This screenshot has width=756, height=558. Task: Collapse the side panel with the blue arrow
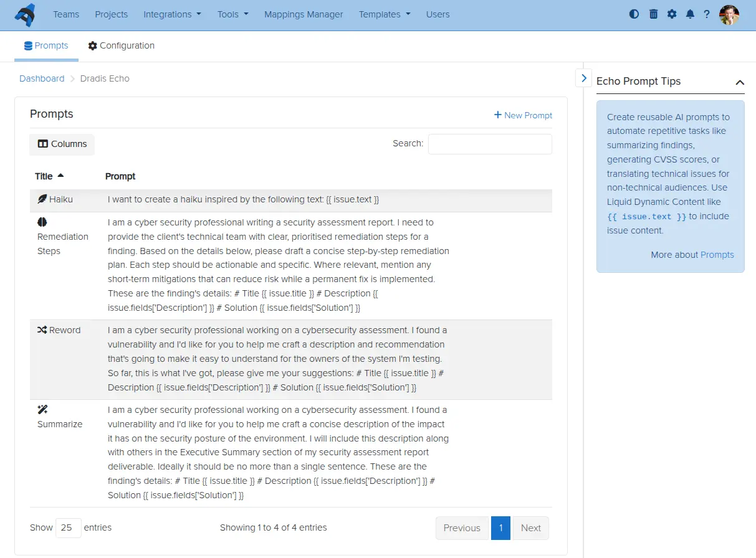583,77
